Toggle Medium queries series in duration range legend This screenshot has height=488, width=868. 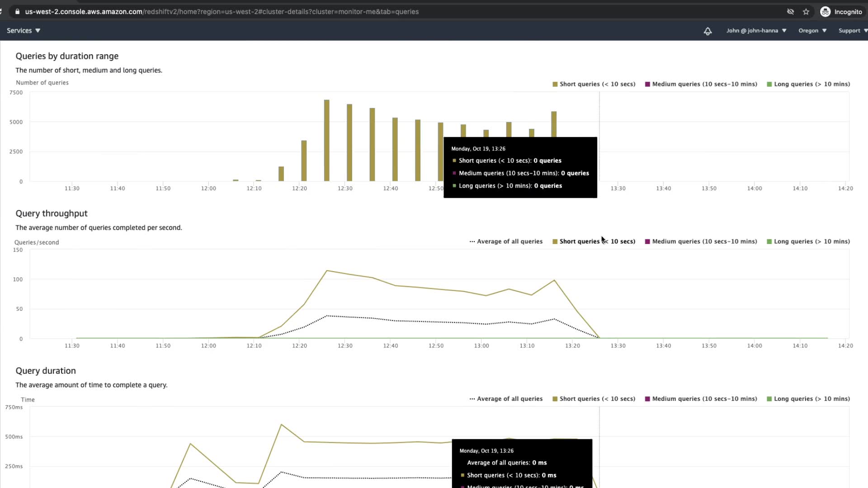704,84
